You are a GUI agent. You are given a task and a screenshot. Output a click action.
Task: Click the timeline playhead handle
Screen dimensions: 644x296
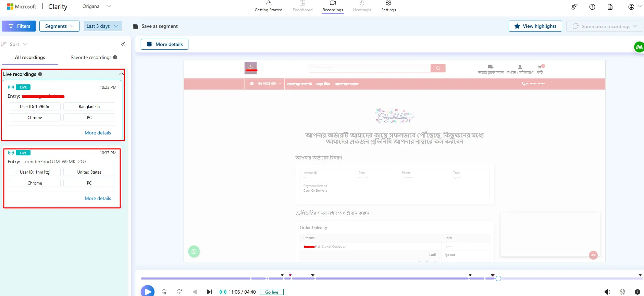(498, 279)
